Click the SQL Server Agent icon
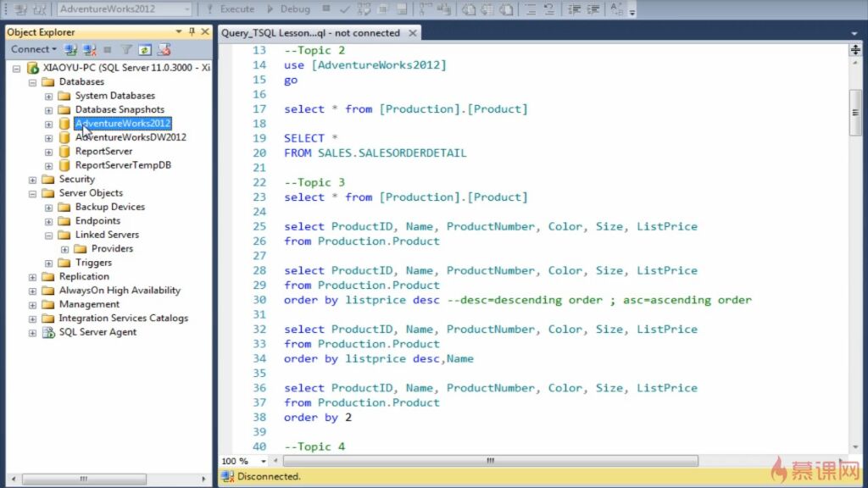 (48, 332)
